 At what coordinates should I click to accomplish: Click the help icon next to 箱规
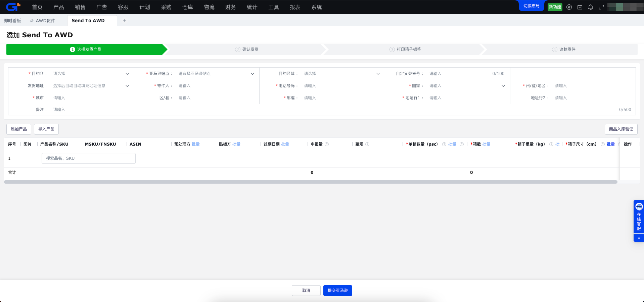pos(367,144)
